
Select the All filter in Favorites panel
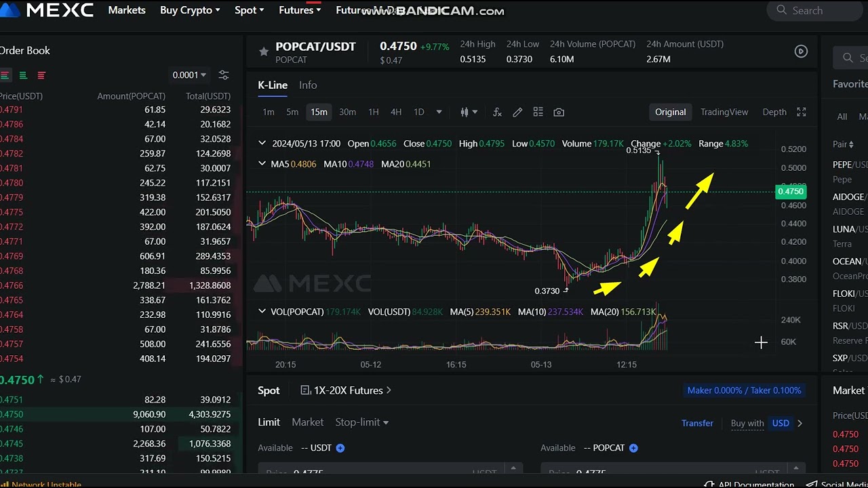click(x=842, y=117)
